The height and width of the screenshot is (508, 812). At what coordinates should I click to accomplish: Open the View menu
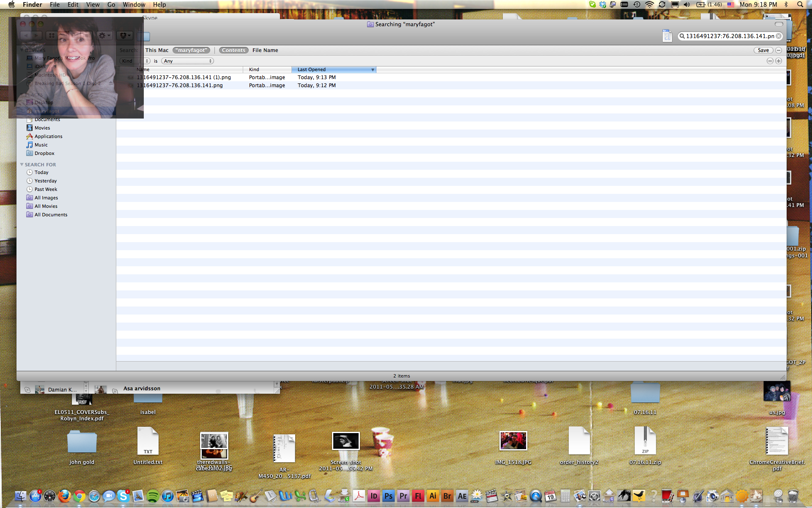pyautogui.click(x=93, y=5)
